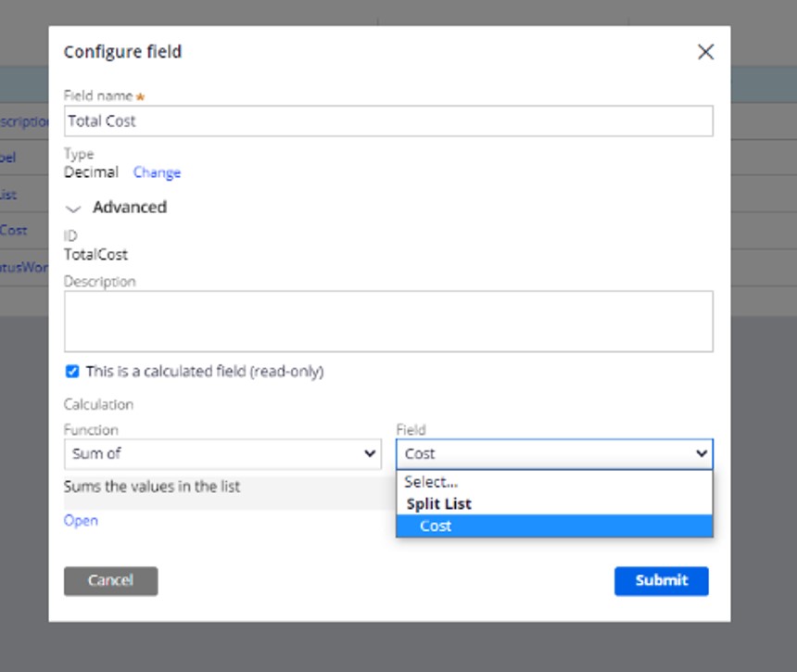
Task: Pick Split List in the Field dropdown
Action: pyautogui.click(x=553, y=503)
